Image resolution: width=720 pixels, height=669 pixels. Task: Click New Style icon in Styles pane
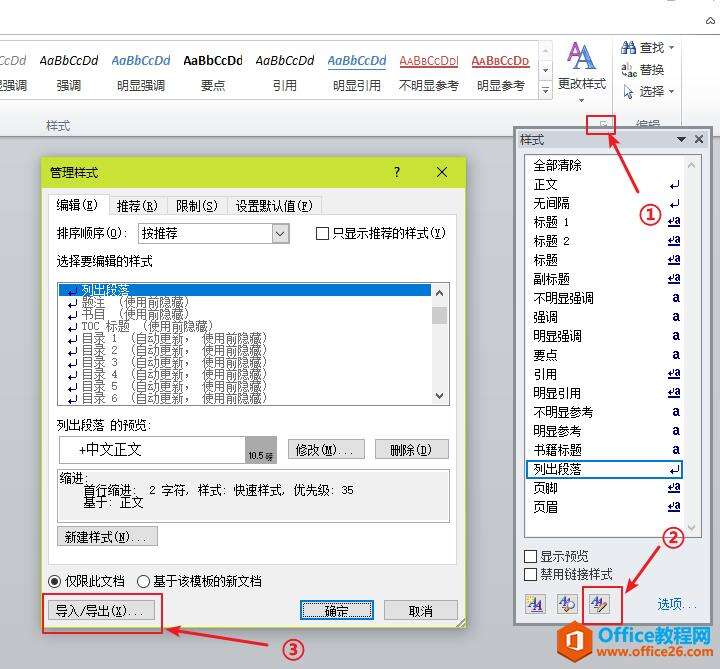point(535,604)
